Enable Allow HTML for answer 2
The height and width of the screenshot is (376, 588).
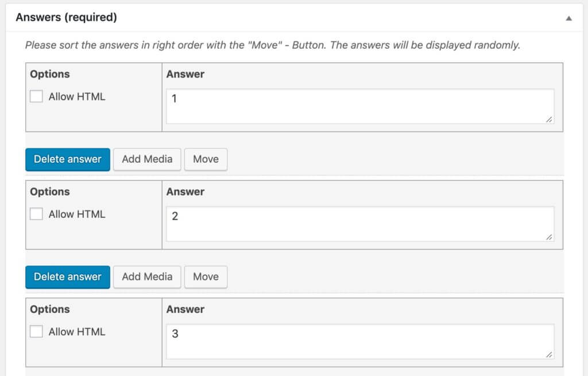[x=37, y=214]
